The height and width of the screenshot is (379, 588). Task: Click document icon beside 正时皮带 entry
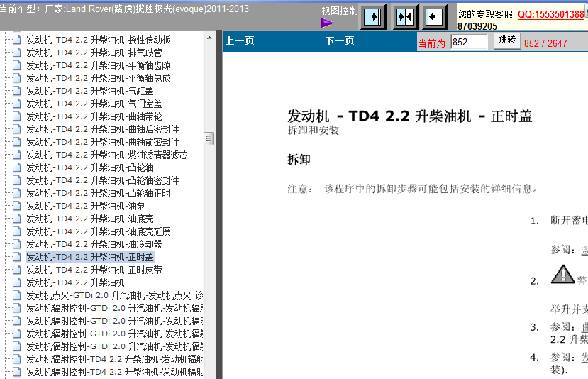click(x=16, y=270)
